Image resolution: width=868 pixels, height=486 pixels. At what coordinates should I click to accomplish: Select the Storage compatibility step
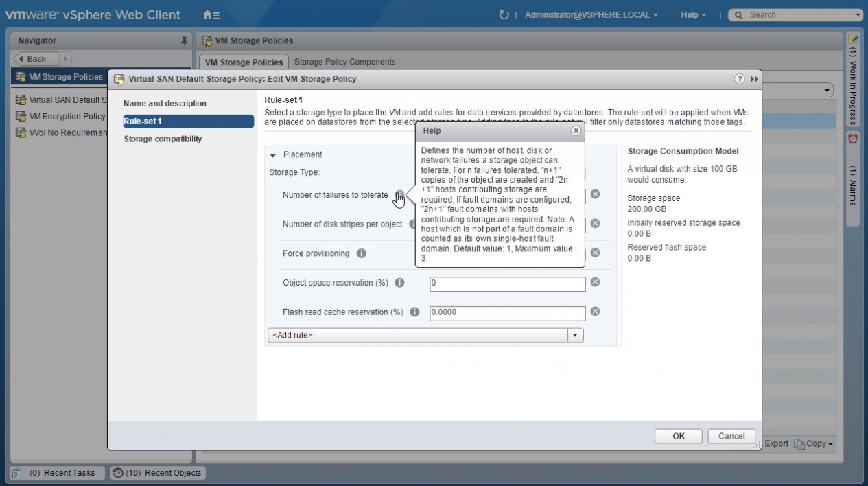(163, 139)
